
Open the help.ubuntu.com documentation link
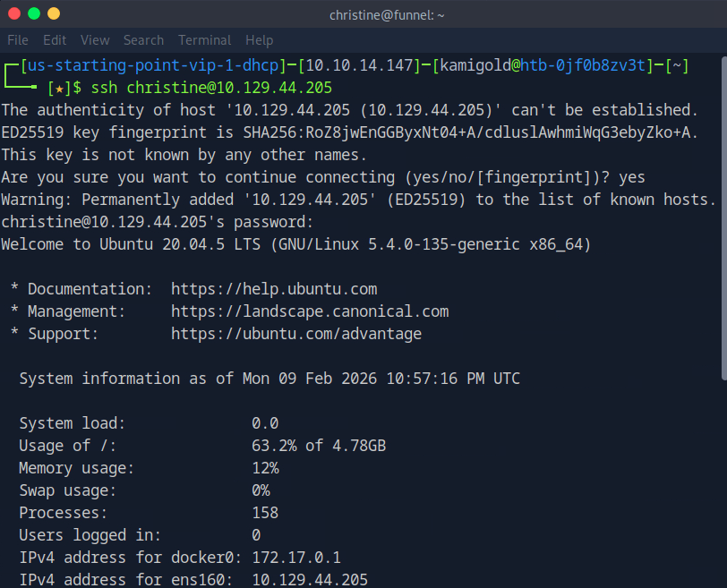pos(274,289)
